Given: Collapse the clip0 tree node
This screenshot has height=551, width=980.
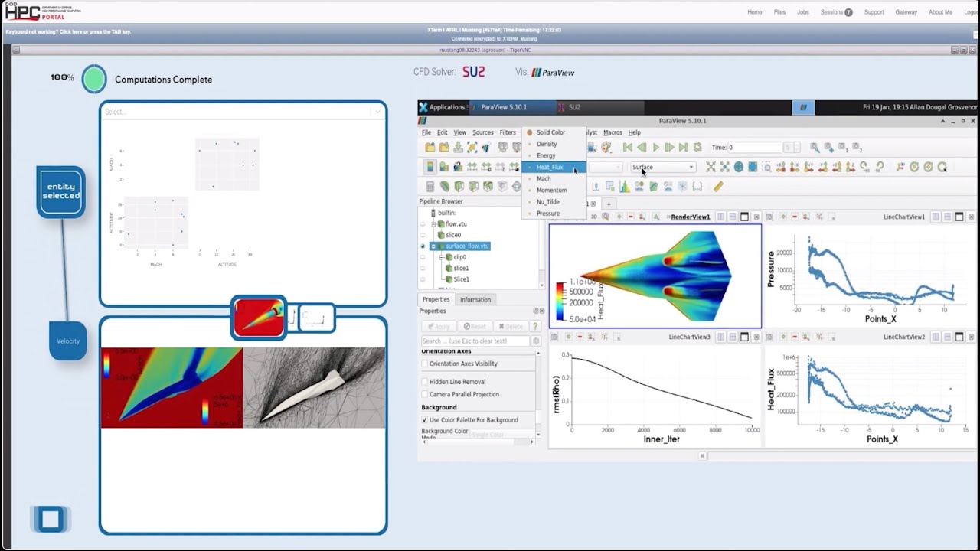Looking at the screenshot, I should pyautogui.click(x=443, y=257).
